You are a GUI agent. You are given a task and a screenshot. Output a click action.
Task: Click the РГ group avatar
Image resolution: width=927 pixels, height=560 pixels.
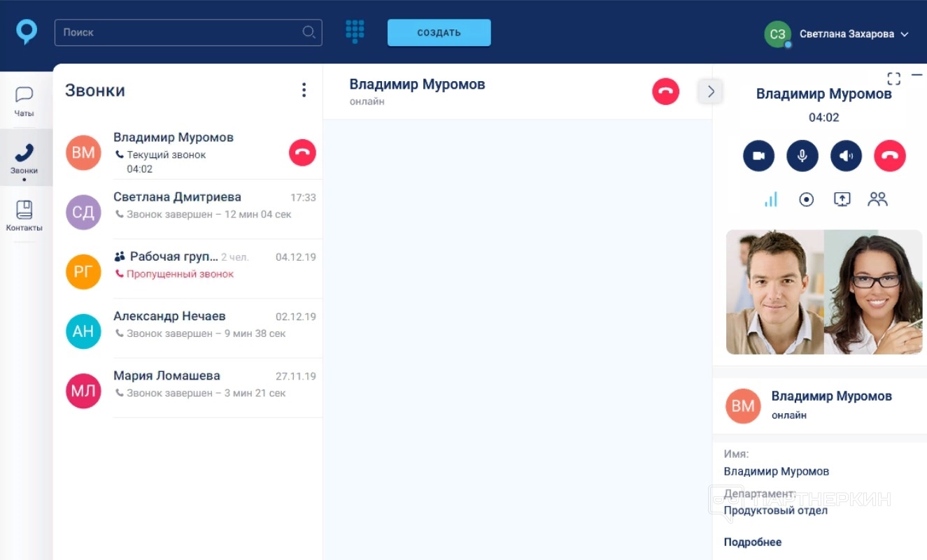pos(83,272)
